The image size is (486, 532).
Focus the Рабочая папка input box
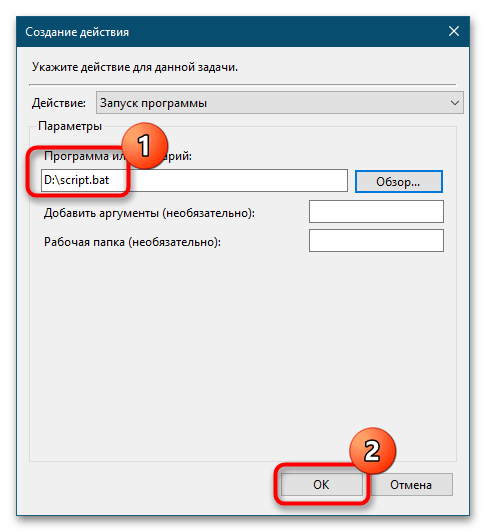[376, 241]
